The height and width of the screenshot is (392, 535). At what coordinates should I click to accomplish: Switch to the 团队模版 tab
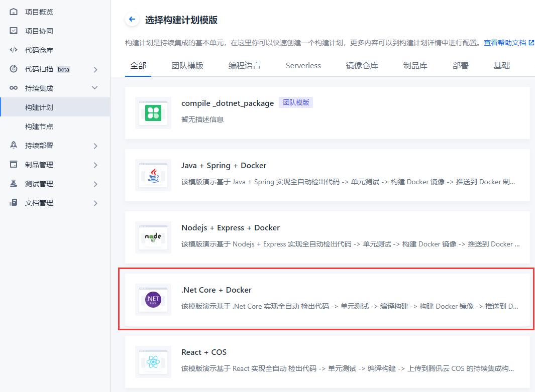pos(187,66)
